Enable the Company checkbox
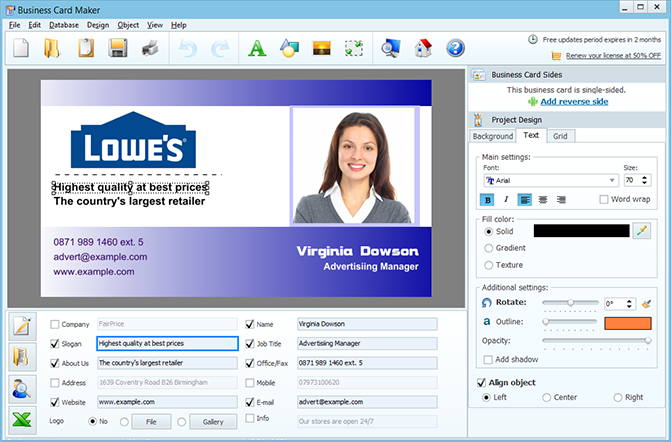Image resolution: width=671 pixels, height=442 pixels. point(55,324)
